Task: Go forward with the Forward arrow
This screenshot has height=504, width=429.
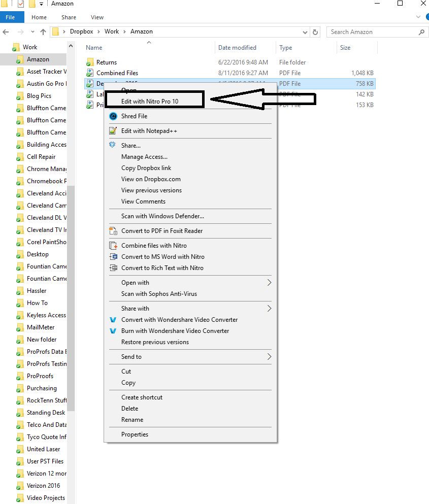Action: point(21,32)
